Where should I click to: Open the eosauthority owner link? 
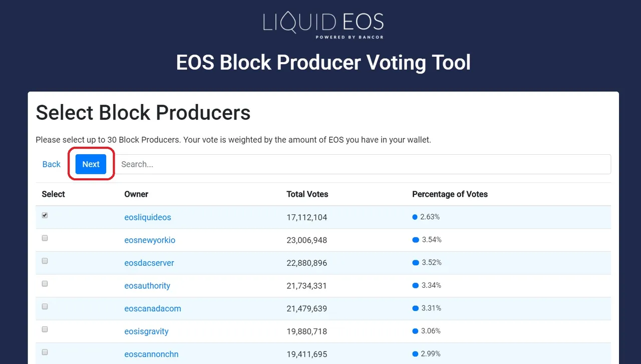click(147, 286)
